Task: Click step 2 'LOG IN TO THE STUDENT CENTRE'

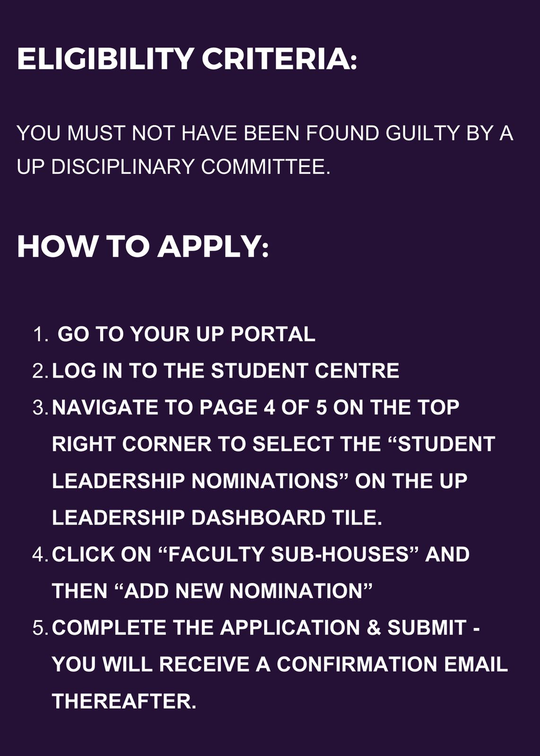Action: (226, 370)
